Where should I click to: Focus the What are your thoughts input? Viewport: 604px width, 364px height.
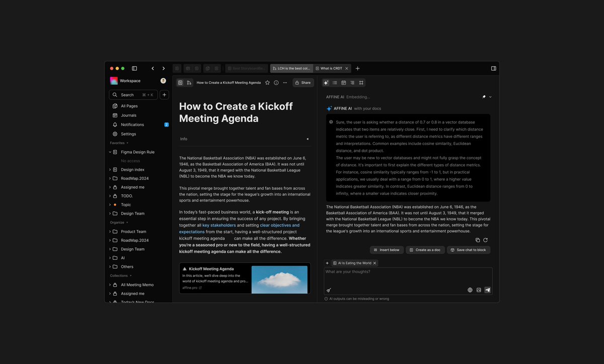[x=408, y=281]
